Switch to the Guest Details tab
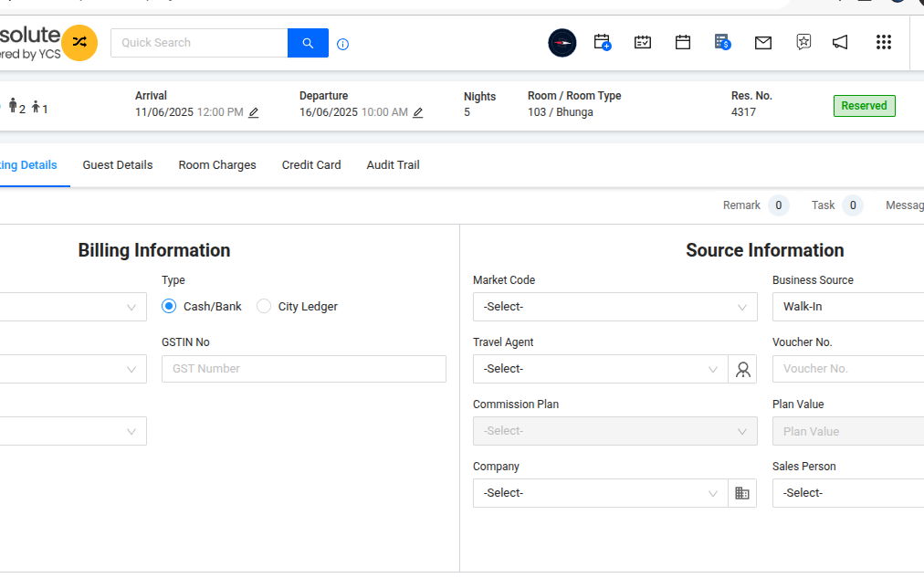The height and width of the screenshot is (578, 924). (118, 165)
